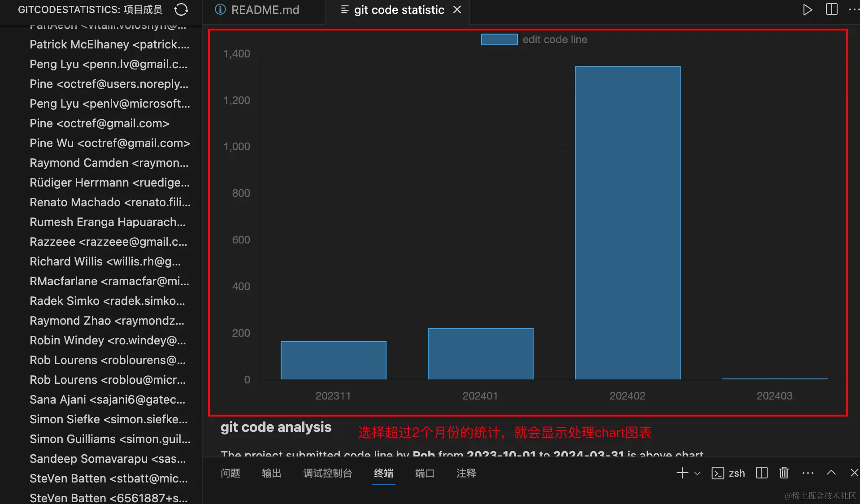Click the edit code line legend label
The height and width of the screenshot is (504, 860).
coord(555,39)
